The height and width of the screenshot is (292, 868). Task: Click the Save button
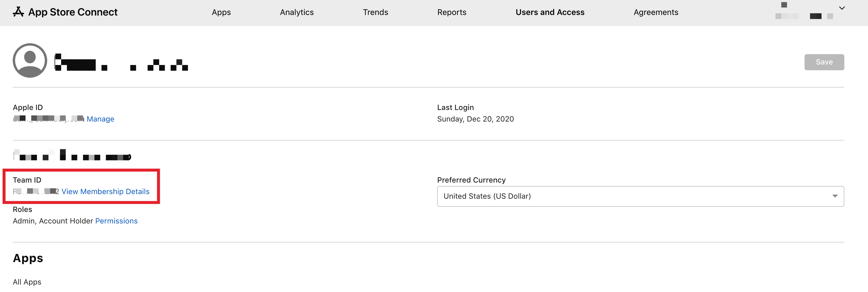pos(824,62)
